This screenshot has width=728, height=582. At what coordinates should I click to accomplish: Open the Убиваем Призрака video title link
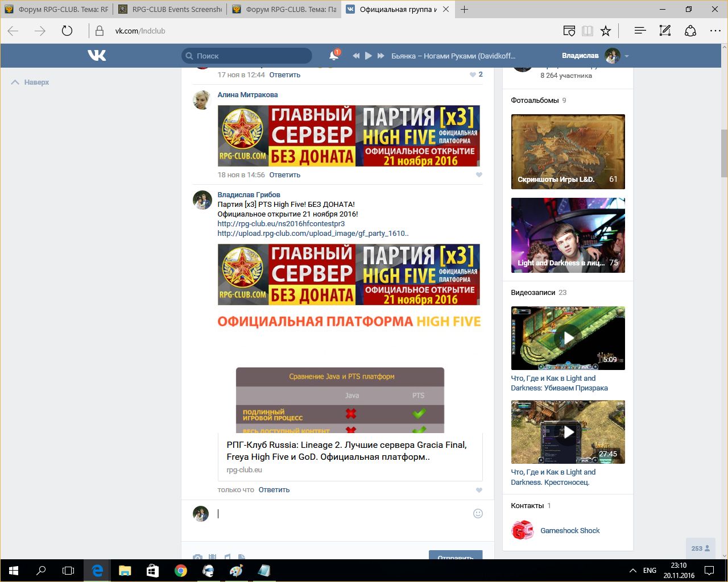[559, 384]
